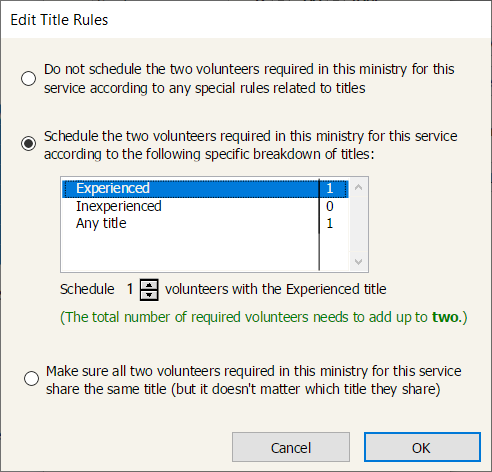
Task: Choose the 'share the same title' radio button
Action: 31,379
